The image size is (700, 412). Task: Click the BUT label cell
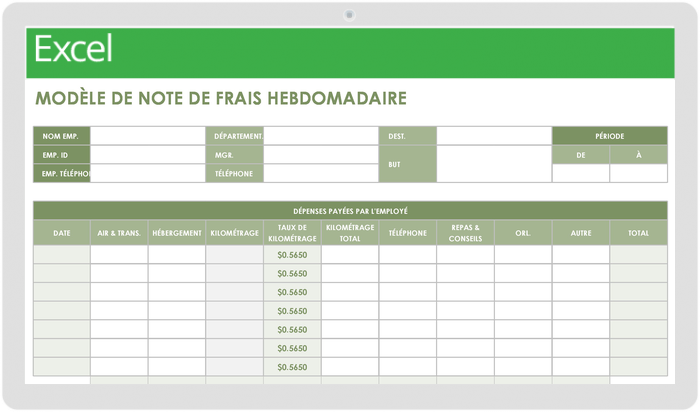tap(408, 164)
